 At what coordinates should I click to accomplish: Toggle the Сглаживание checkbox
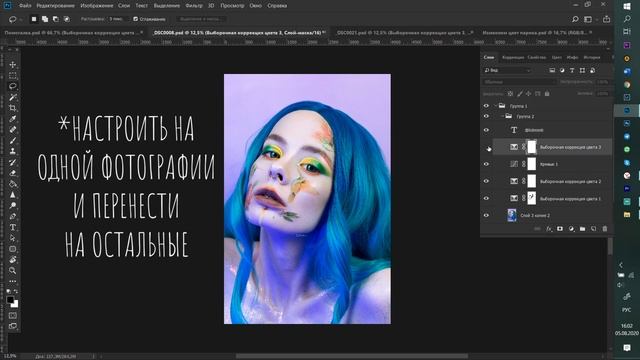point(136,19)
